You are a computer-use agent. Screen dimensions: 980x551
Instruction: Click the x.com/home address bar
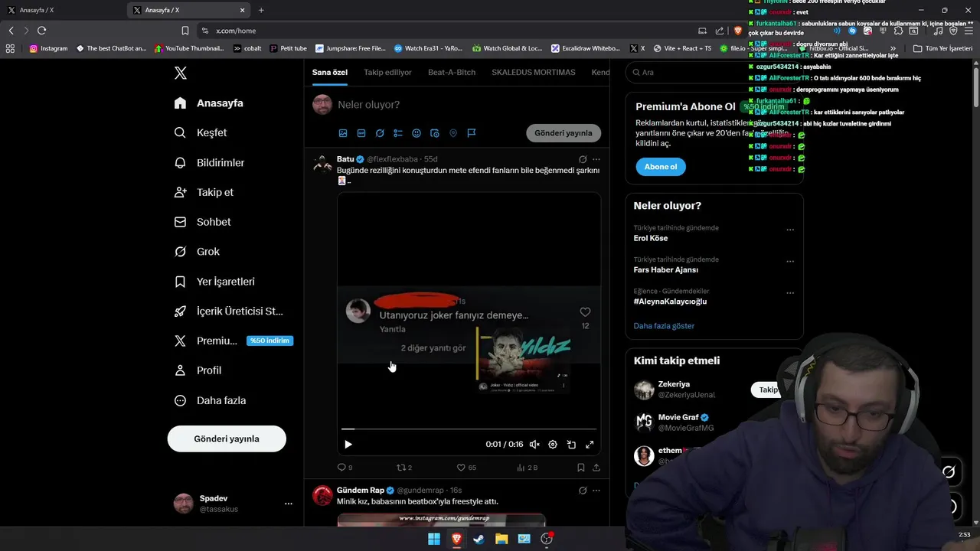point(444,31)
